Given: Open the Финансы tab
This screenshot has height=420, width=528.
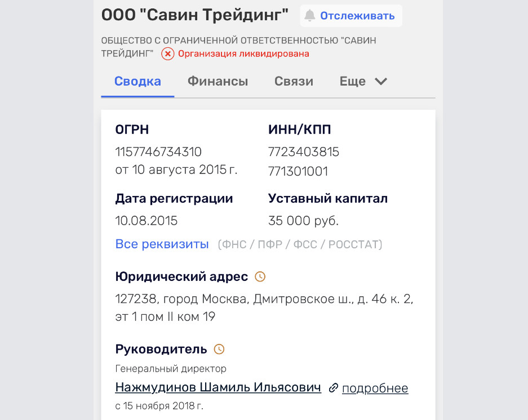Looking at the screenshot, I should 218,81.
